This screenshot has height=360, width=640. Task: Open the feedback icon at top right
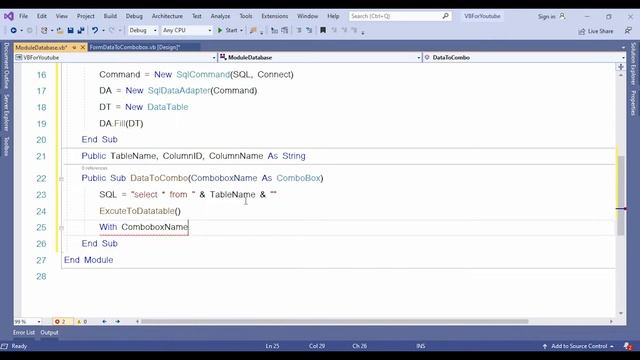(628, 31)
